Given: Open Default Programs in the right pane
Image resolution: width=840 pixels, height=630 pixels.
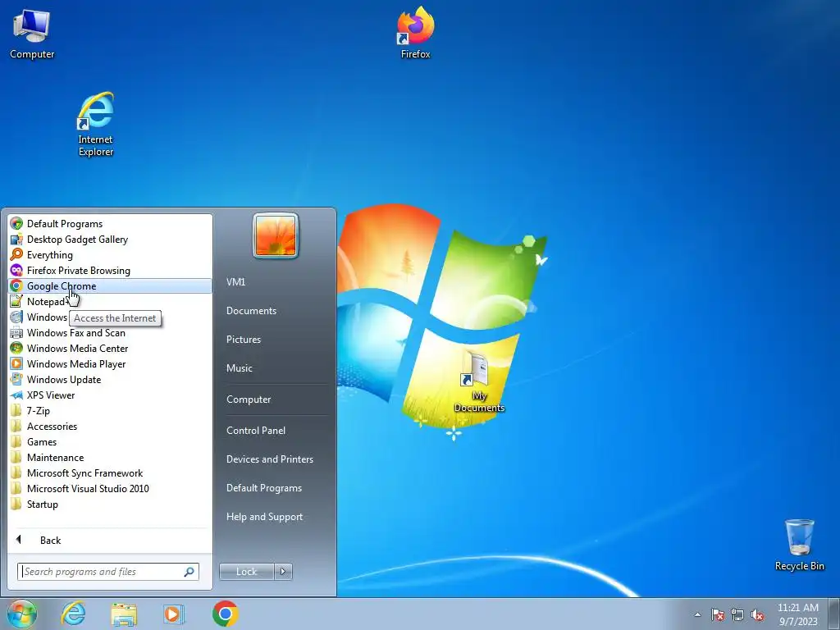Looking at the screenshot, I should [x=274, y=488].
